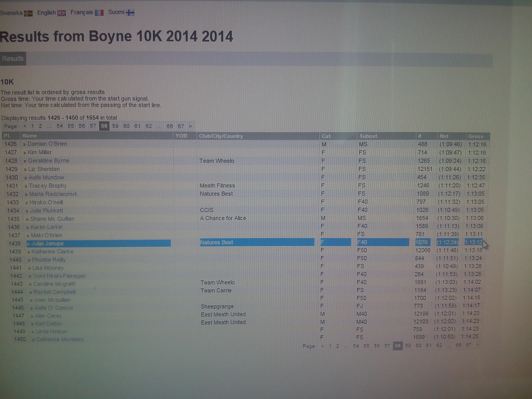Click the Name column header

tap(29, 136)
